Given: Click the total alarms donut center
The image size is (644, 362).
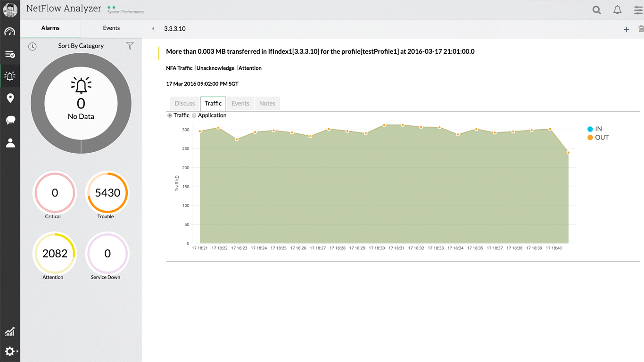Looking at the screenshot, I should (81, 104).
